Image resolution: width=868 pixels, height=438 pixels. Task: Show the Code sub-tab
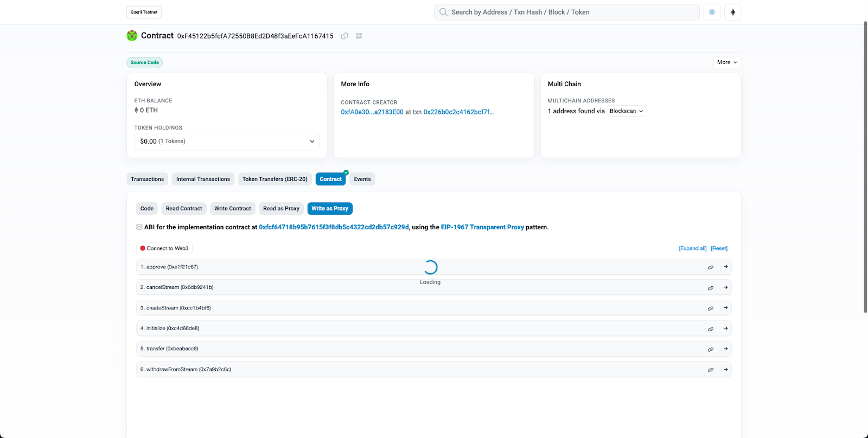pos(147,209)
